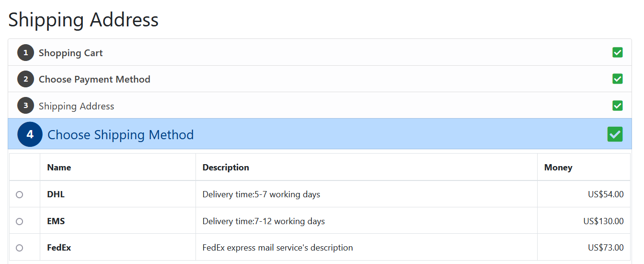Click the Money column header
Image resolution: width=644 pixels, height=264 pixels.
click(558, 168)
